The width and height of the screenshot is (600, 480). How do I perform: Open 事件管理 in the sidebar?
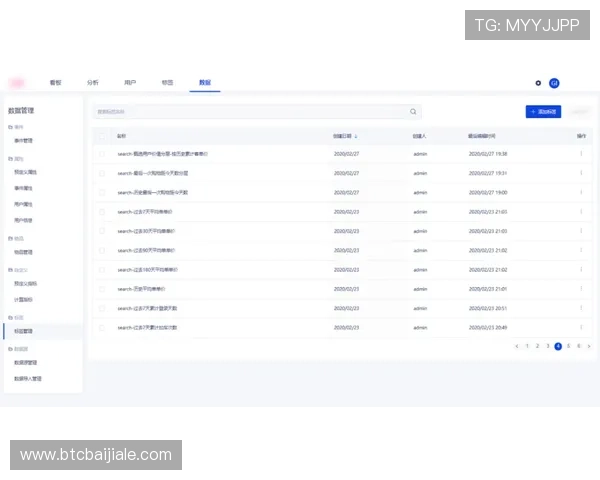23,140
